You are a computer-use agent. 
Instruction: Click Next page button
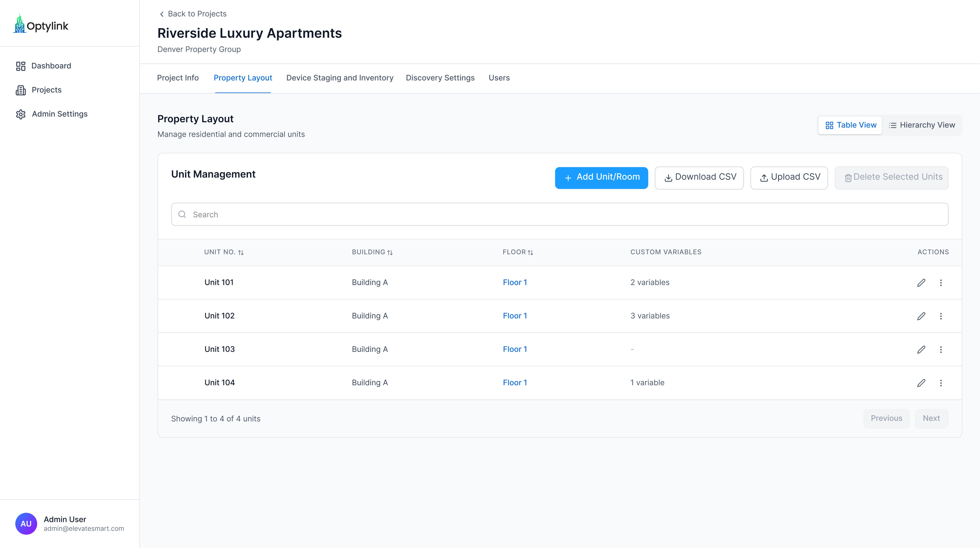pos(931,419)
